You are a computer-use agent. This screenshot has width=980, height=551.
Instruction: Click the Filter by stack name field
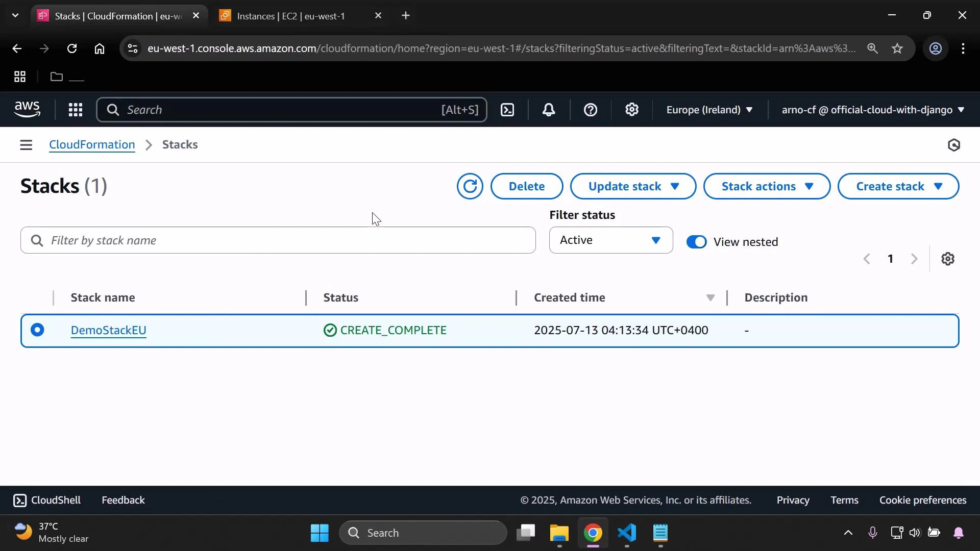click(x=277, y=240)
